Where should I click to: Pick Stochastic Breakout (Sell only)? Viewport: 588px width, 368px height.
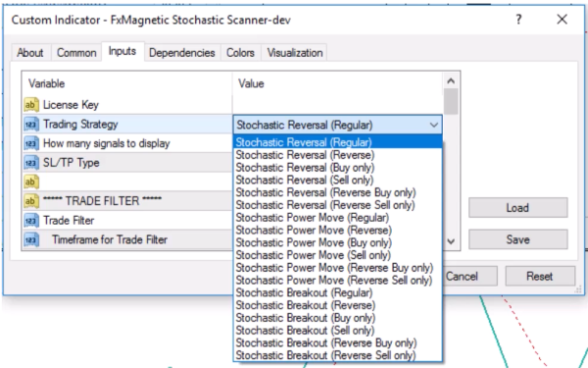pos(337,330)
